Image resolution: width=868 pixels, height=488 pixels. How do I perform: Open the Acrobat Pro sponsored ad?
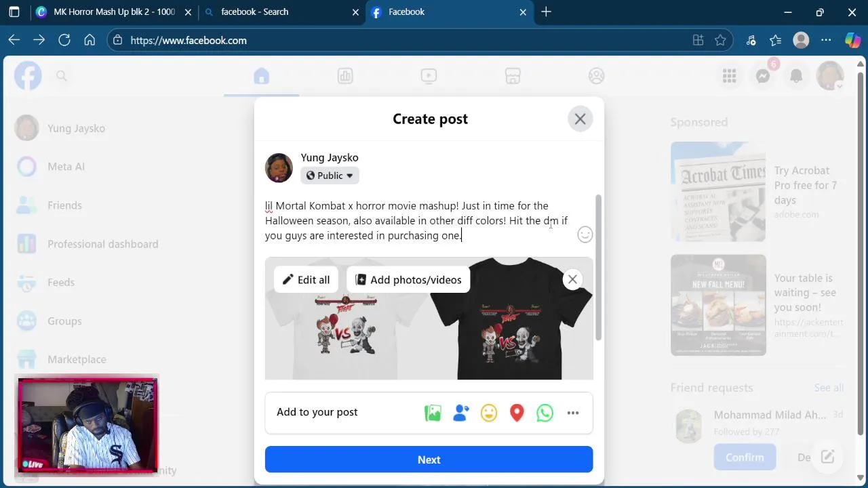[x=757, y=192]
